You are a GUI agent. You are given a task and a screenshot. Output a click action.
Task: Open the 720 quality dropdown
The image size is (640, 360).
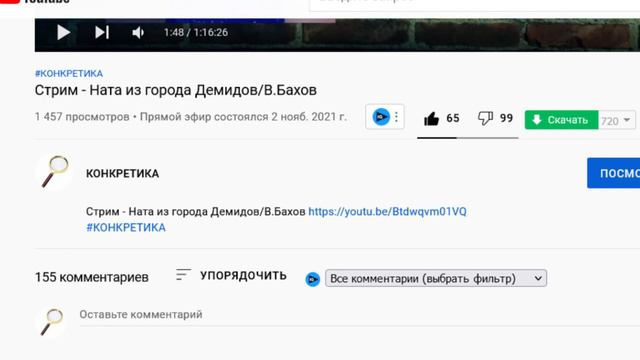617,120
